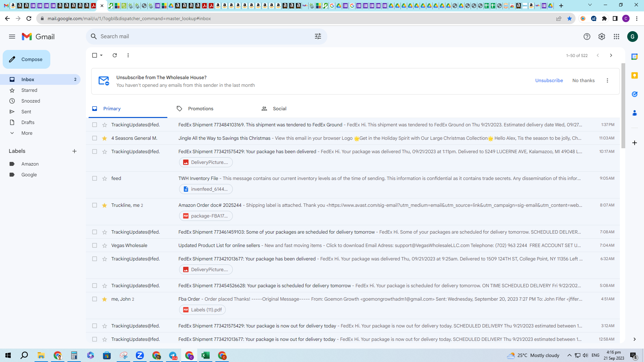Open the More options menu above inbox
The width and height of the screenshot is (644, 362).
(x=128, y=55)
